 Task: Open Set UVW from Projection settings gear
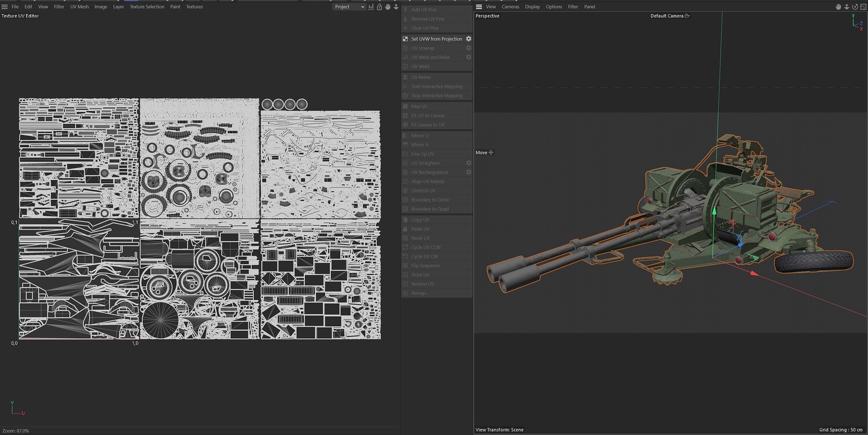469,39
